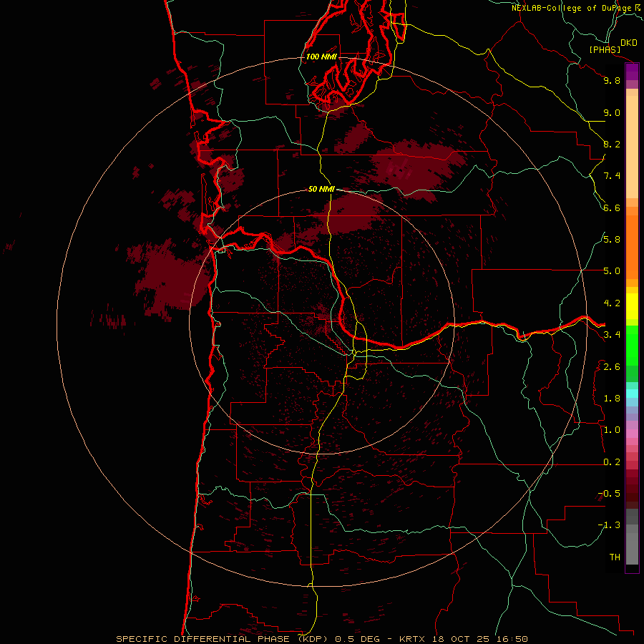This screenshot has width=644, height=644.
Task: Select the 5.8 legend value
Action: pyautogui.click(x=612, y=239)
